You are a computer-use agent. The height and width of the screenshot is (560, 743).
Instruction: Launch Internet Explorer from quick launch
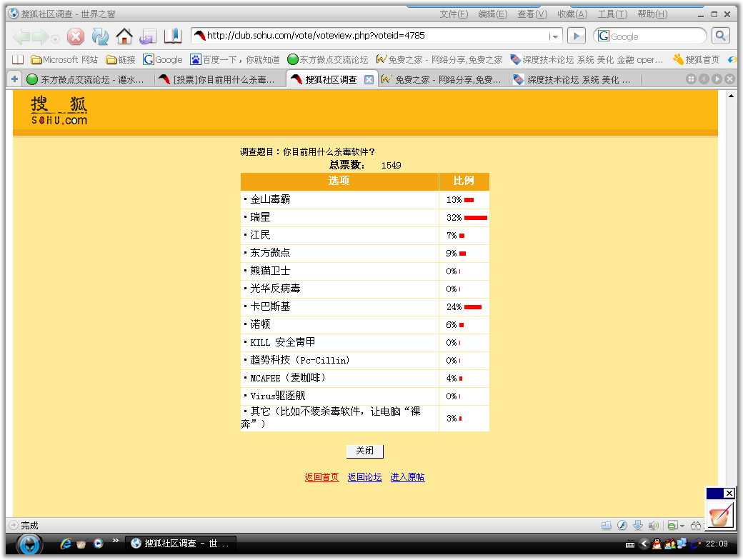(66, 544)
